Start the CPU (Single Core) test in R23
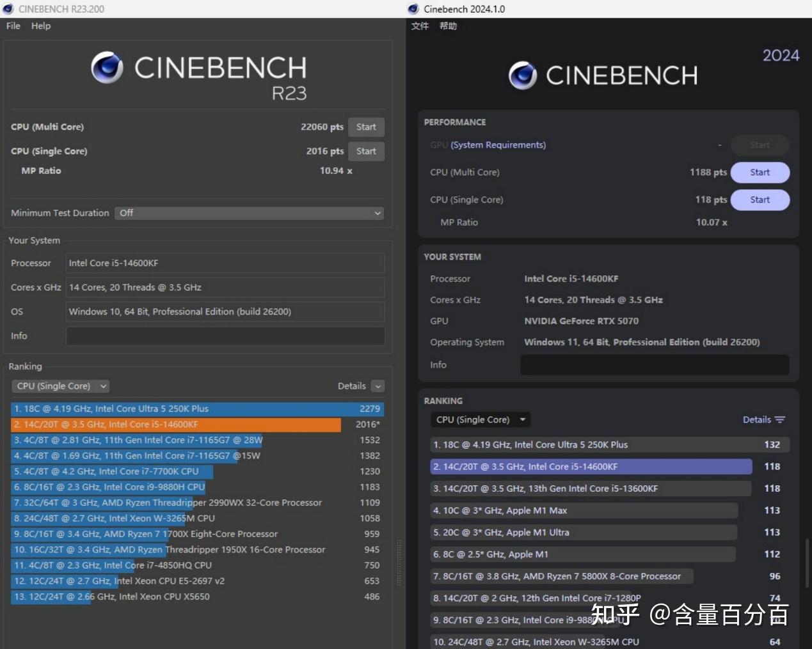 366,151
